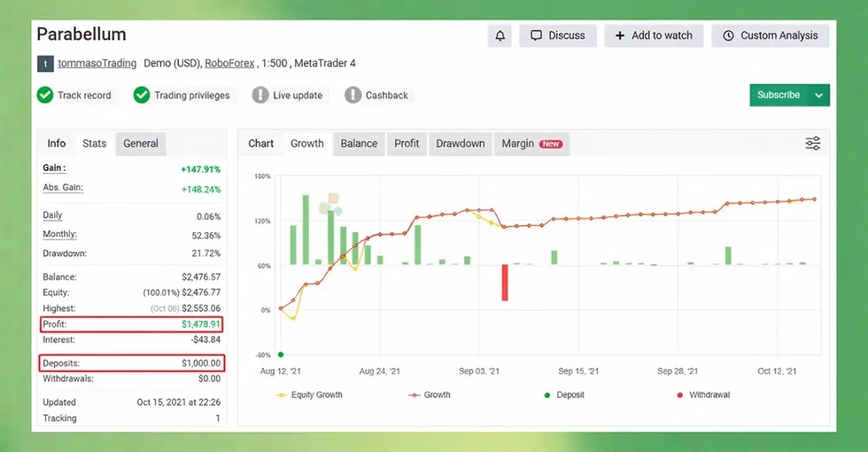Toggle Withdrawal red legend marker
This screenshot has height=452, width=868.
pyautogui.click(x=680, y=395)
